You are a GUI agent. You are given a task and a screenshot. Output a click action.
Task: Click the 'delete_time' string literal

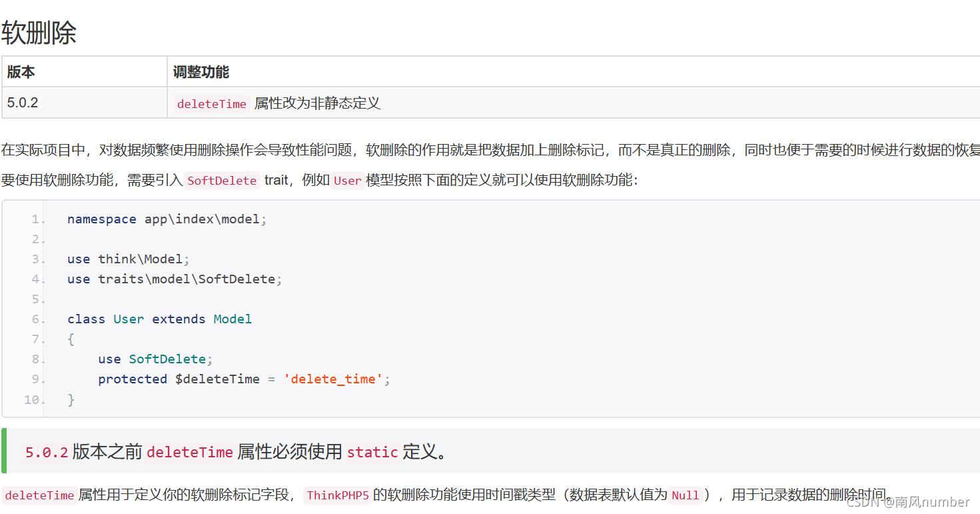coord(333,379)
